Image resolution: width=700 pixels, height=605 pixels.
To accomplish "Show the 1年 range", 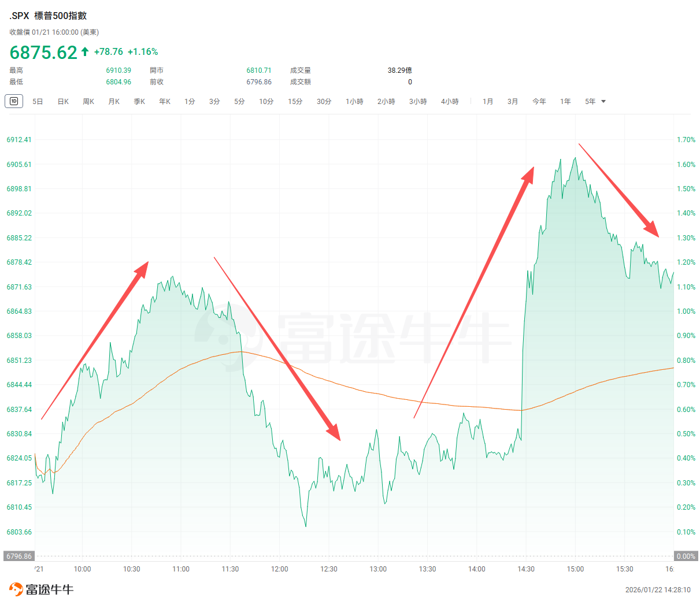I will coord(565,101).
